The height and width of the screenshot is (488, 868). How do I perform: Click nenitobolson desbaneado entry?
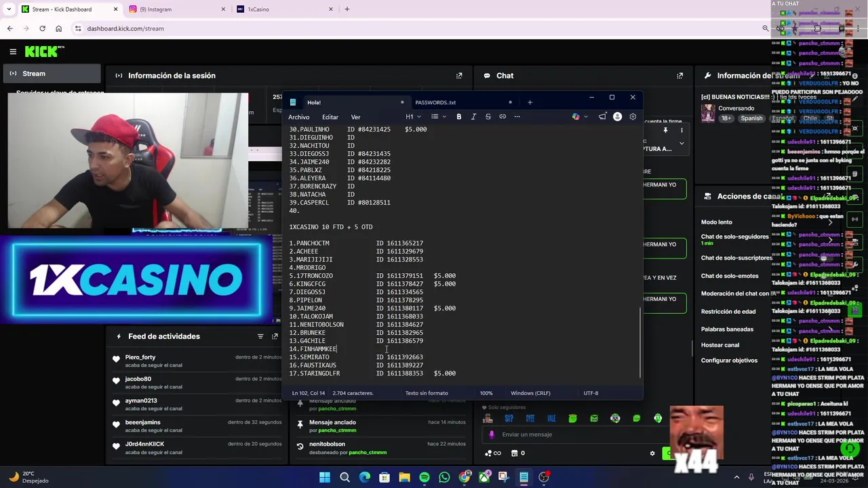(x=382, y=448)
